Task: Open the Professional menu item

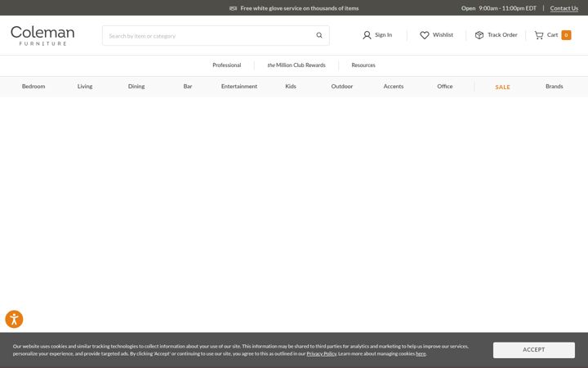Action: (226, 65)
